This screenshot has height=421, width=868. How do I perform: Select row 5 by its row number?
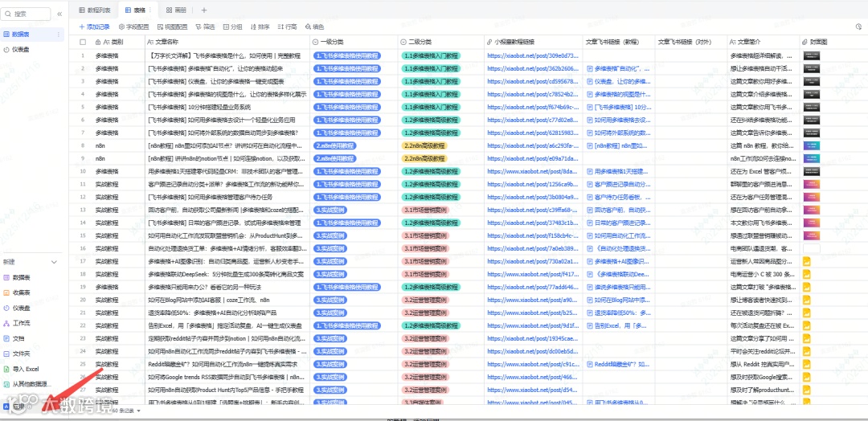click(x=83, y=108)
